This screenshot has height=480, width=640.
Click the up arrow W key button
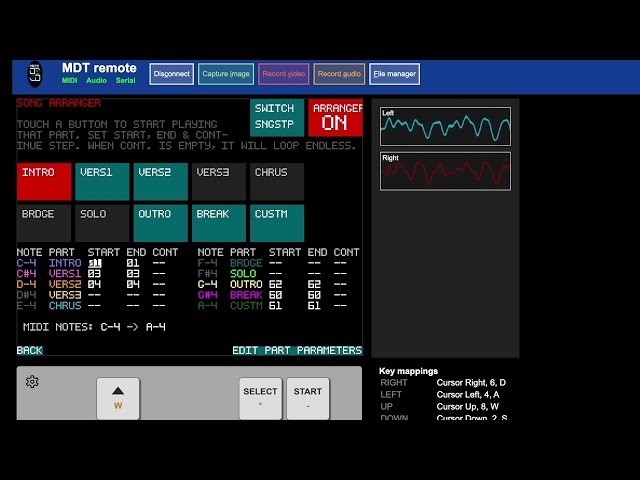(118, 398)
